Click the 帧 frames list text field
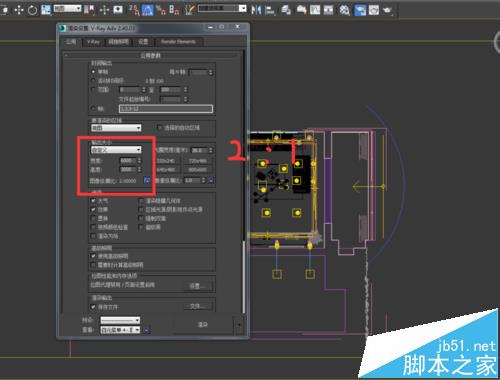 coord(166,109)
